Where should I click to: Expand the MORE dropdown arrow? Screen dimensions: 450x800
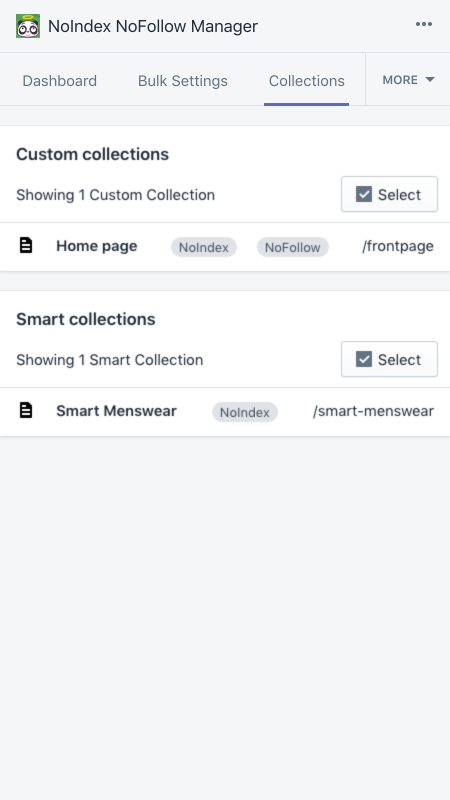click(430, 80)
